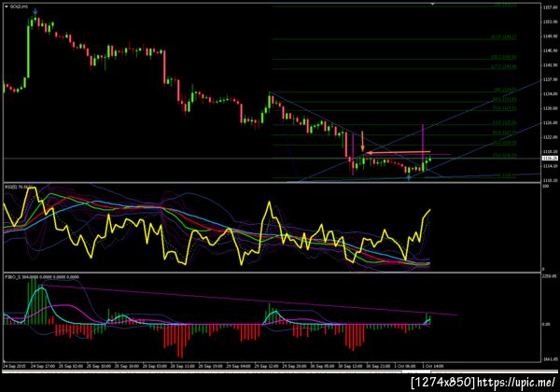560x392 pixels.
Task: Click the 1157.80 value on the price scale
Action: [x=550, y=7]
